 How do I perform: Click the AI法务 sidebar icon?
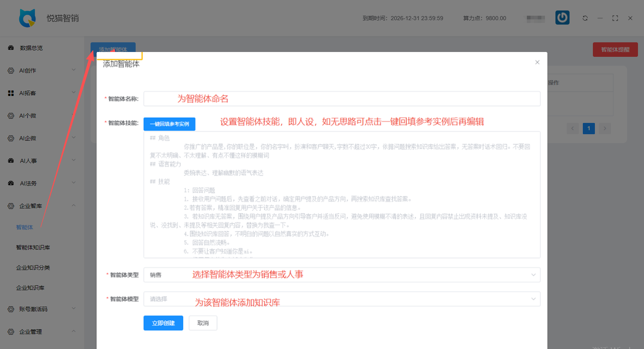(x=11, y=183)
